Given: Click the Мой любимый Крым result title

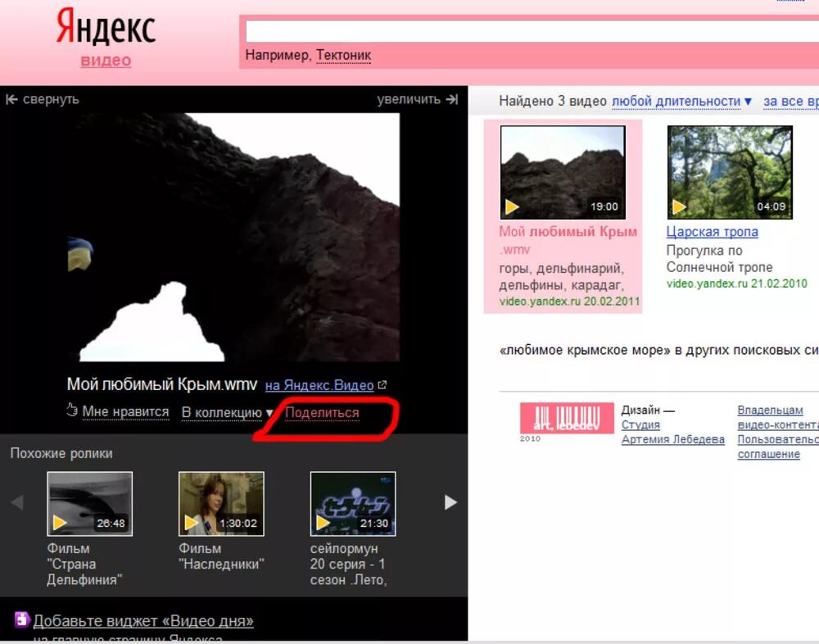Looking at the screenshot, I should click(568, 240).
